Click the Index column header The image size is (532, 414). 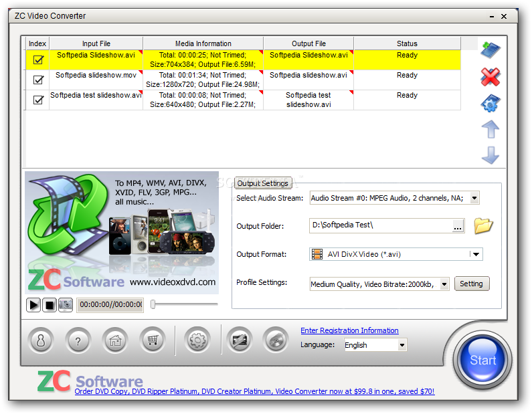click(37, 43)
